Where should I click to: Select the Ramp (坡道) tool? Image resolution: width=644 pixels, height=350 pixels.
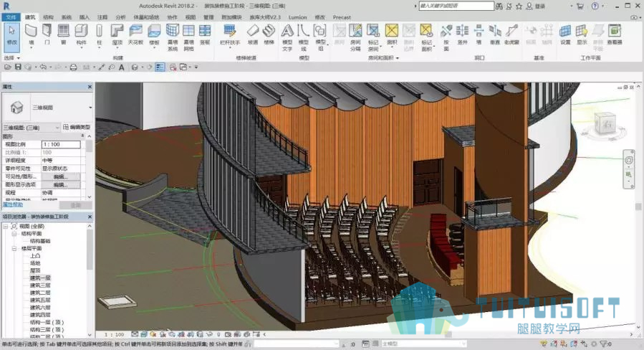click(x=253, y=34)
